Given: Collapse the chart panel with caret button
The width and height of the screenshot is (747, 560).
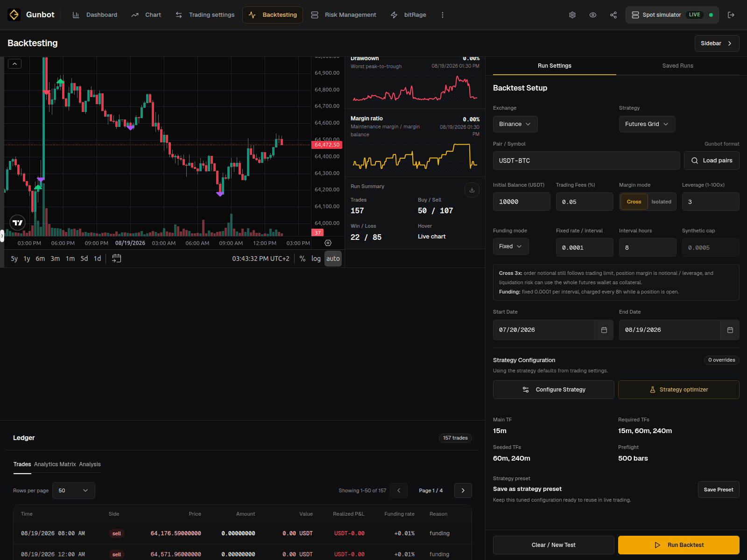Looking at the screenshot, I should pos(14,64).
